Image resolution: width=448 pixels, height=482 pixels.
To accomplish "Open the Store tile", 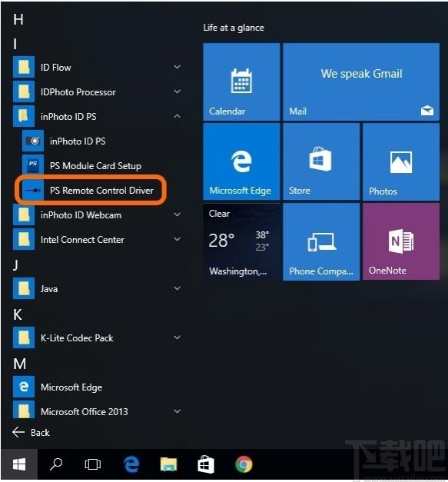I will (x=321, y=161).
